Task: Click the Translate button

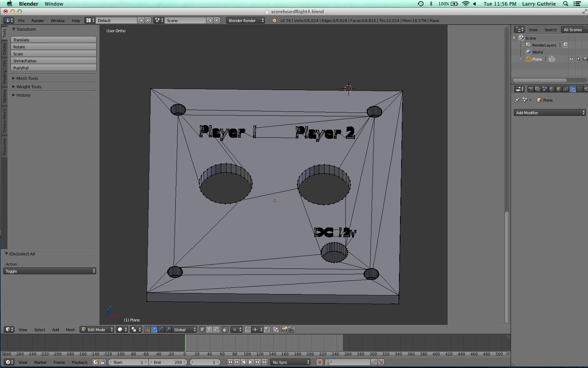Action: (x=53, y=40)
